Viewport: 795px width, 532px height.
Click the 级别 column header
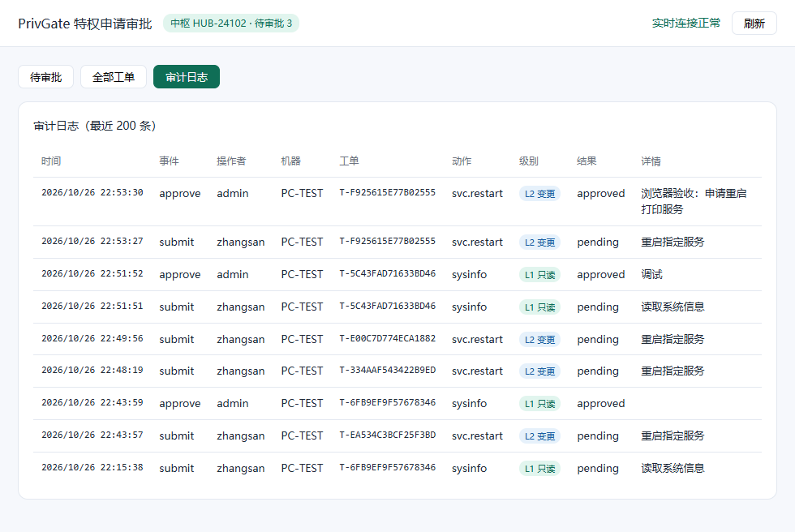[x=529, y=161]
